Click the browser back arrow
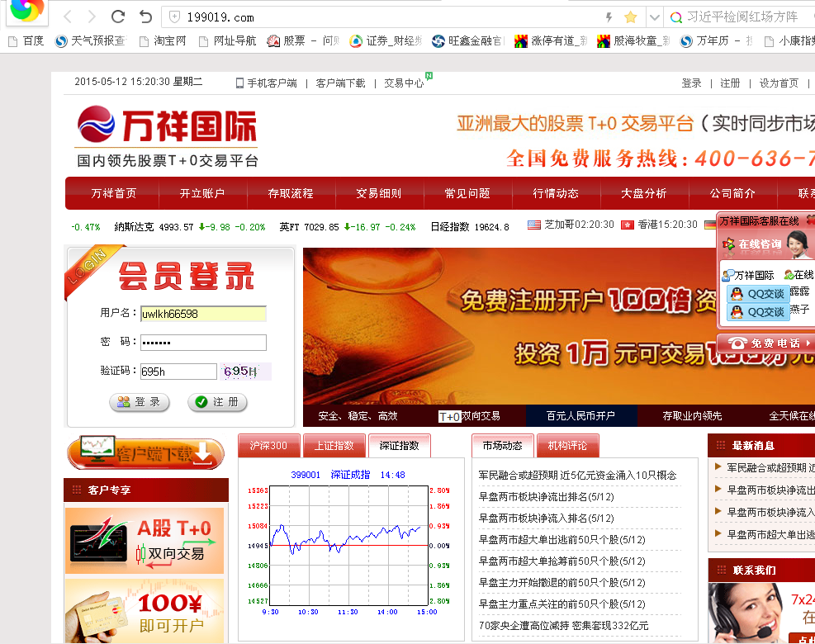Viewport: 815px width, 644px height. [x=68, y=17]
